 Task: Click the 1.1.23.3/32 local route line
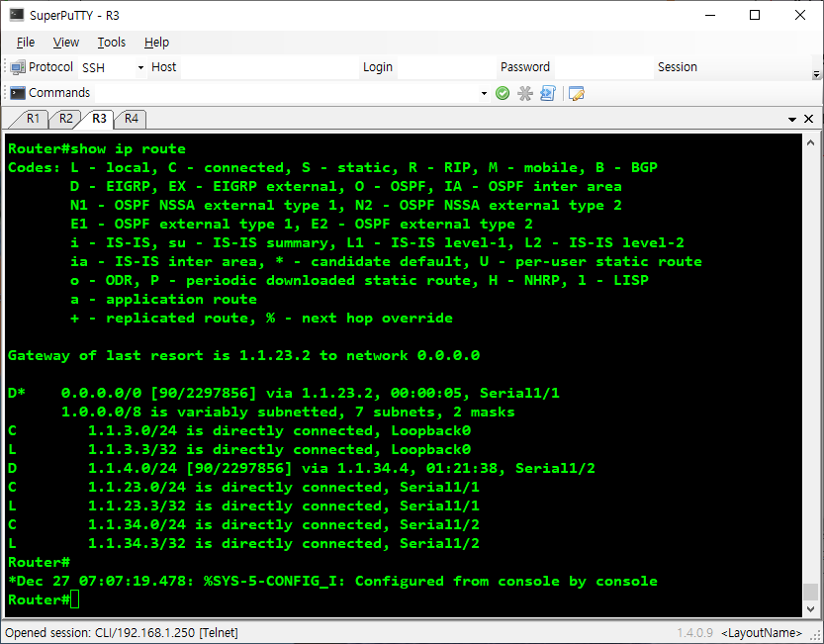click(x=243, y=506)
